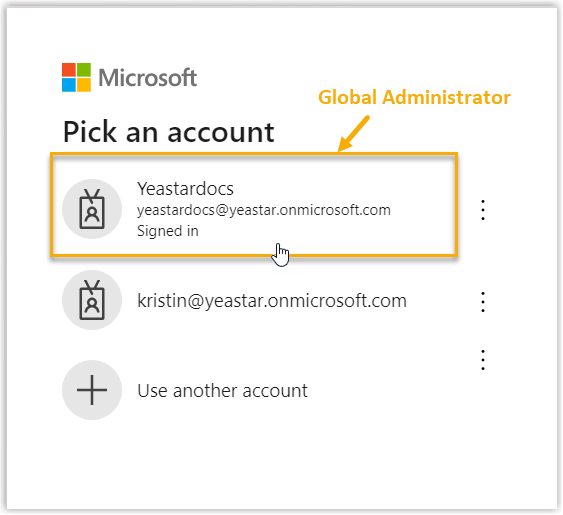Click the Yeastardocs badge avatar icon

92,209
